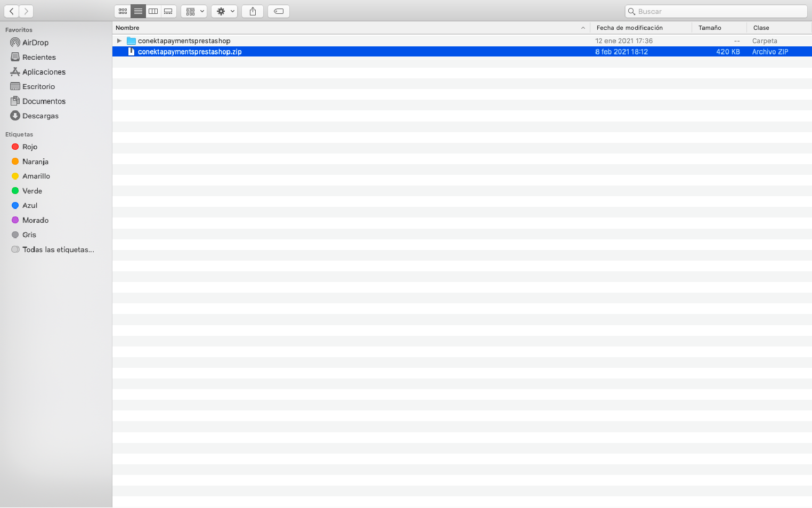Click the 420 KB size cell
This screenshot has width=812, height=508.
tap(728, 52)
